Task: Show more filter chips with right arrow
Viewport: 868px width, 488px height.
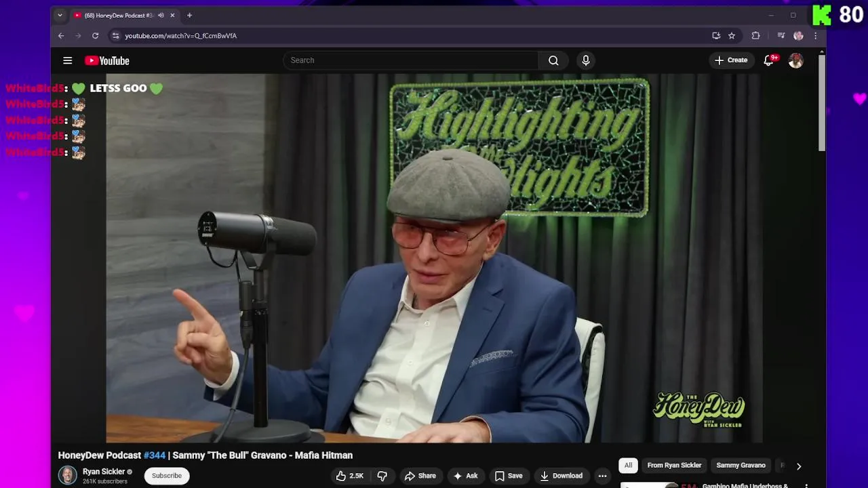Action: click(799, 466)
